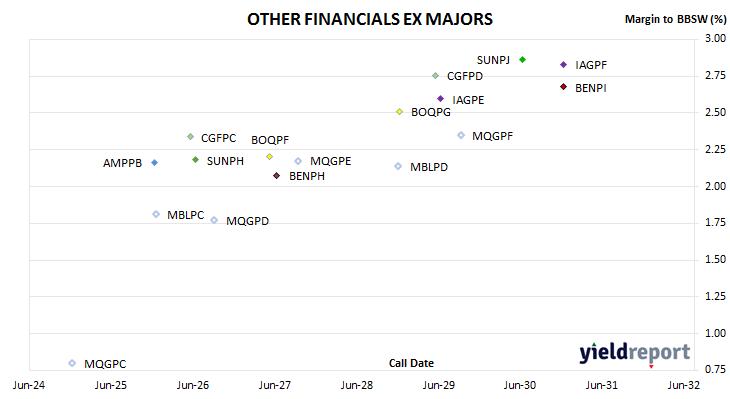Select the yellow BOQPG diamond marker
The image size is (730, 399).
[x=399, y=112]
